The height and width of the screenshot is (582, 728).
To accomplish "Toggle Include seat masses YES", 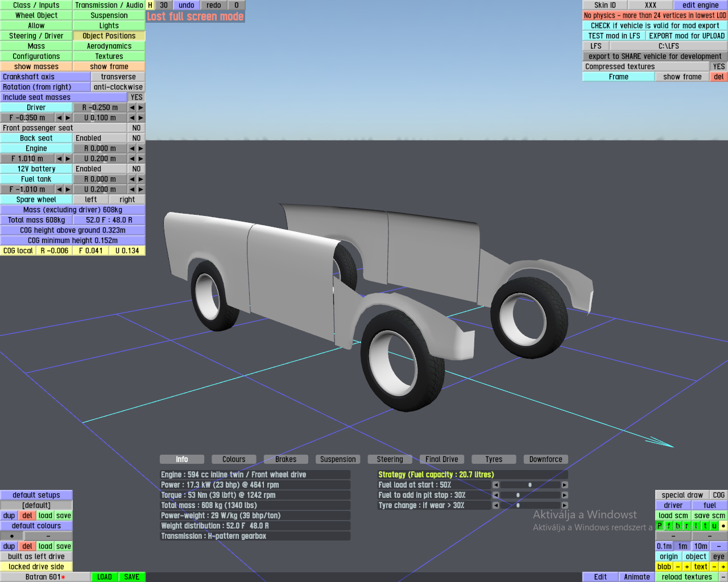I will click(x=136, y=97).
